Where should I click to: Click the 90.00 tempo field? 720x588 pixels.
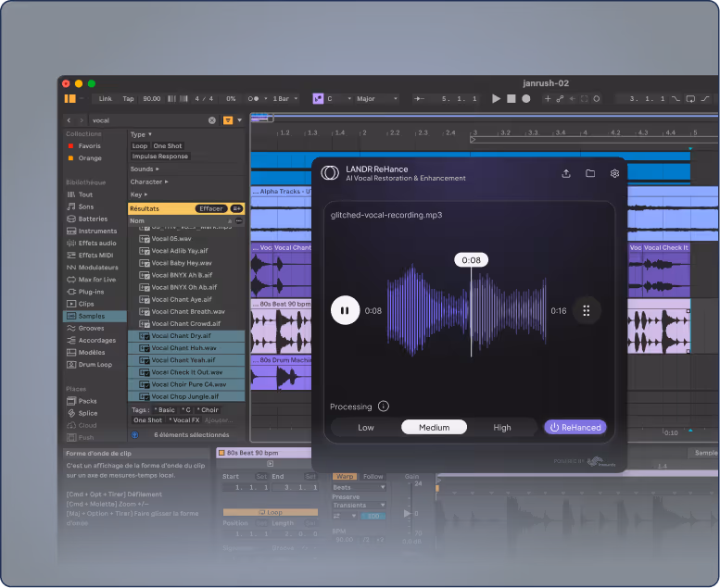152,99
